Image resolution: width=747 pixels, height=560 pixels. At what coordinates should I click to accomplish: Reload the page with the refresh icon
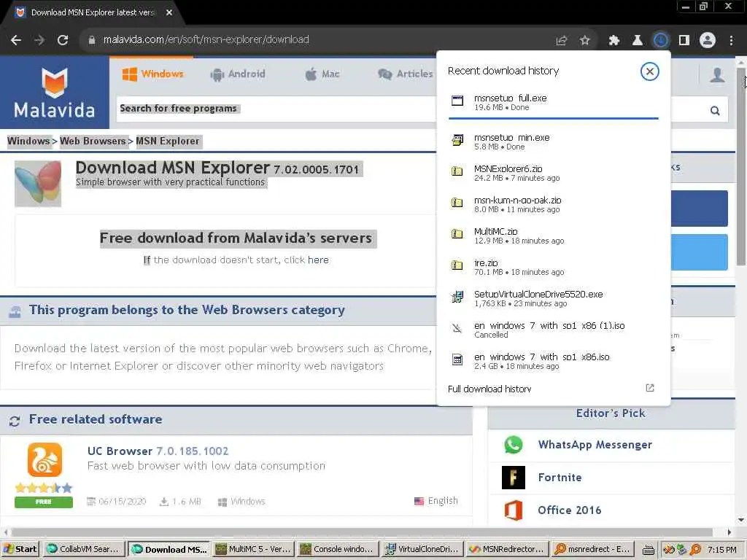[63, 40]
